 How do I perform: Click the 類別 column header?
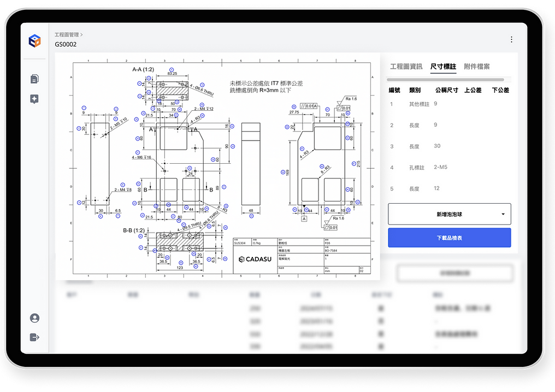tap(415, 90)
